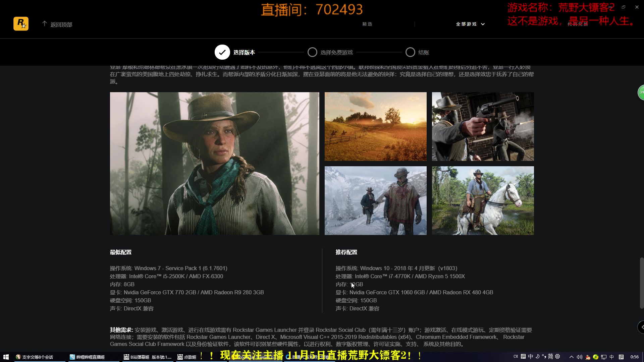Open the QQ penguin tray icon

[588, 357]
